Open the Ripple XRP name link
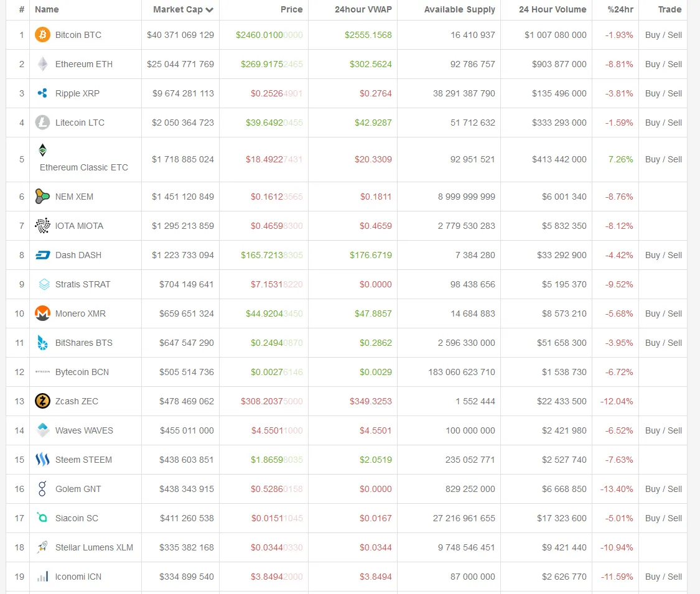This screenshot has height=594, width=700. coord(77,93)
